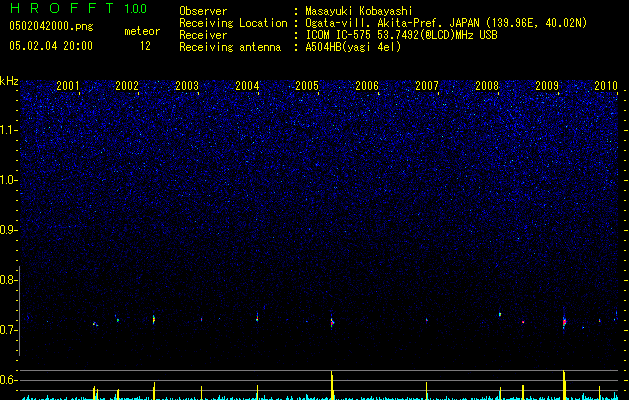Viewport: 629px width, 400px height.
Task: Click the tall yellow power spike after 2009
Action: (564, 385)
